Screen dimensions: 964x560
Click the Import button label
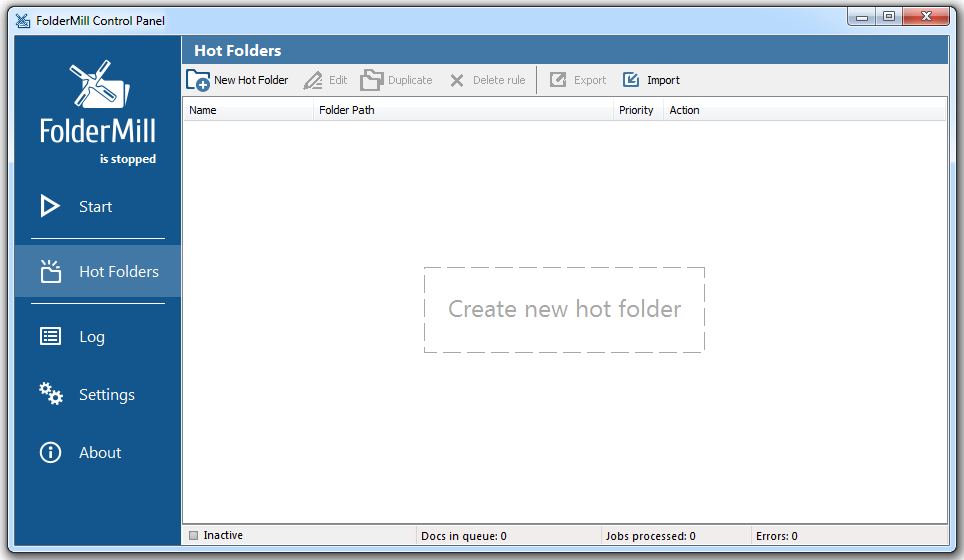tap(663, 80)
